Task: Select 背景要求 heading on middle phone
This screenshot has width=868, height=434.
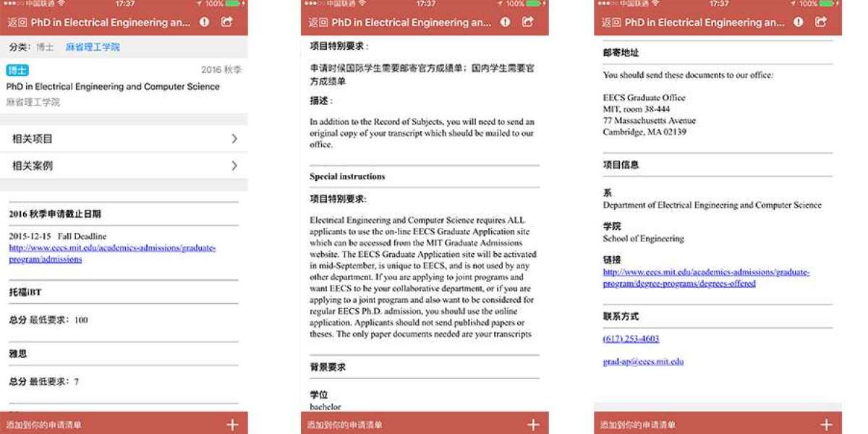Action: [328, 367]
